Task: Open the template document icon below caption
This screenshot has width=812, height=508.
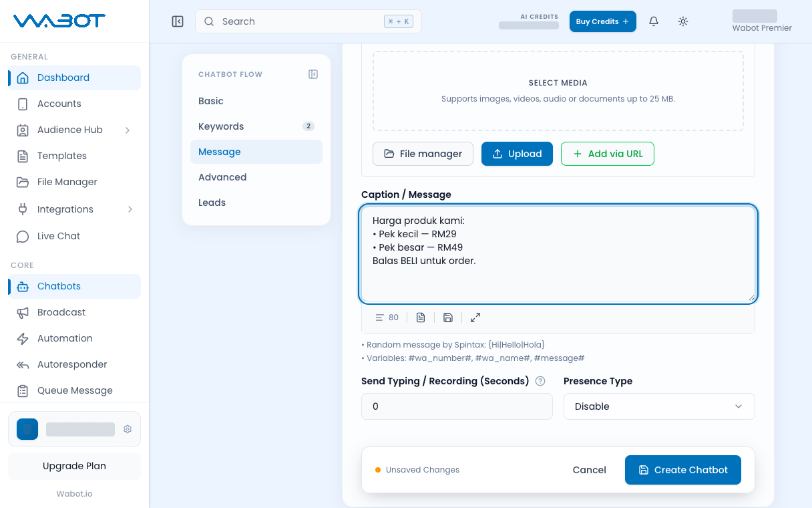Action: [x=421, y=317]
